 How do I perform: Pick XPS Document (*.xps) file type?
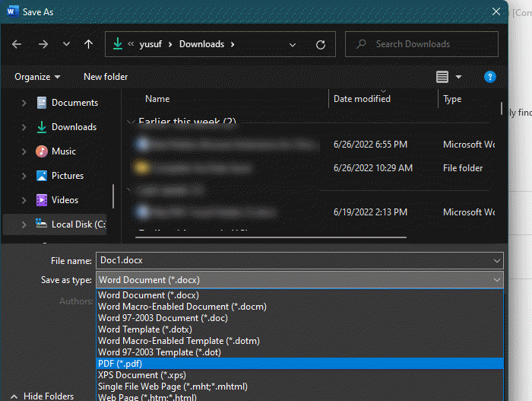pos(141,375)
